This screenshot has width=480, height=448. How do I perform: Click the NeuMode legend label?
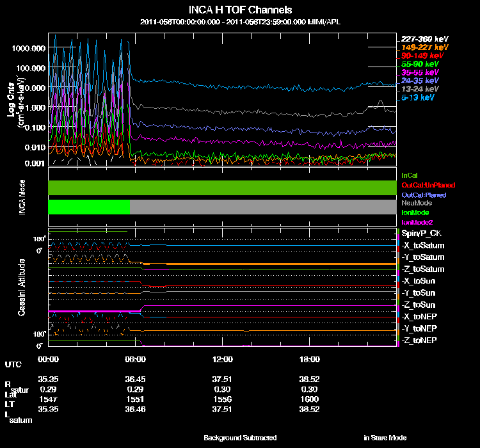pyautogui.click(x=415, y=203)
